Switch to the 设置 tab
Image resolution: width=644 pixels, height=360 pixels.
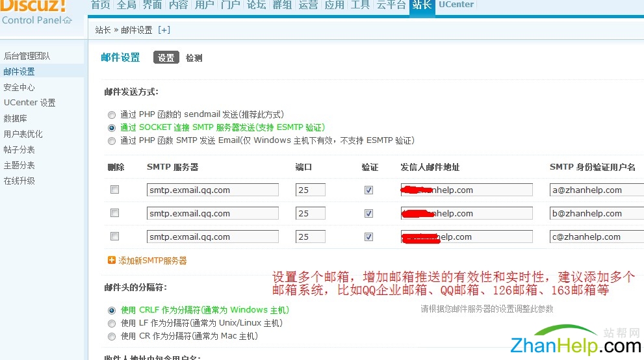166,57
